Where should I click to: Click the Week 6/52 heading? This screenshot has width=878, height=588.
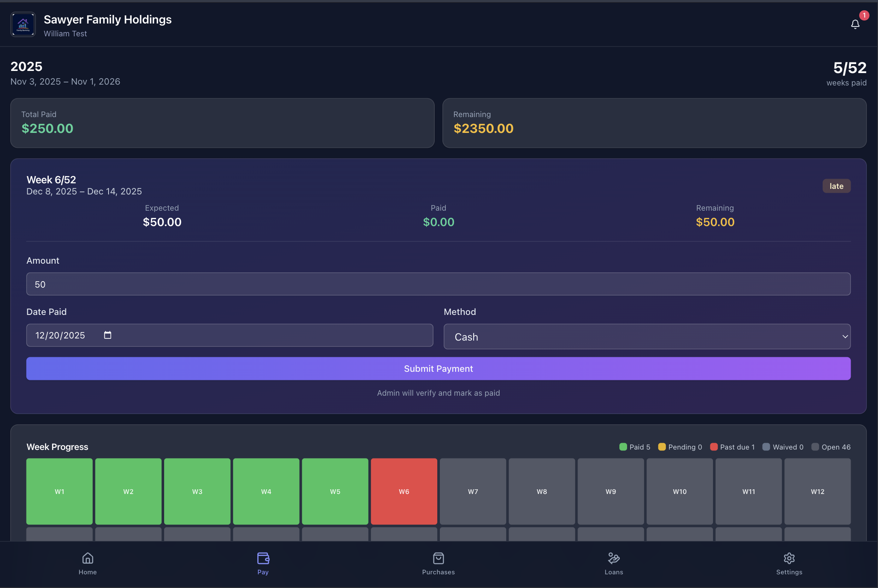(x=51, y=179)
